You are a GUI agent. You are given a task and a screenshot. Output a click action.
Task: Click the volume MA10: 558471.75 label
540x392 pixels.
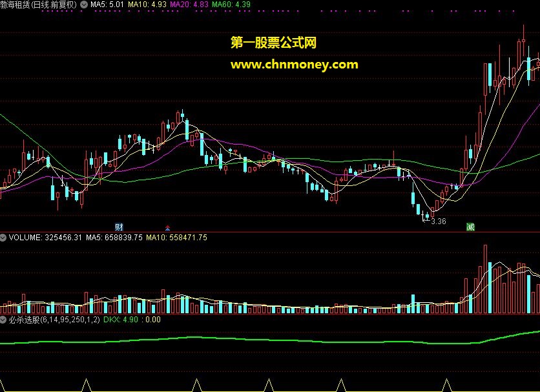coord(177,238)
